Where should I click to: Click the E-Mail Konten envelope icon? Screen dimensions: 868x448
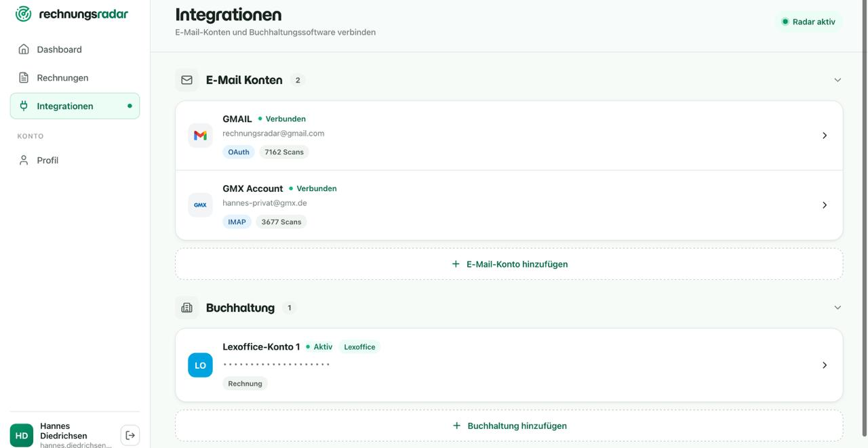tap(186, 80)
